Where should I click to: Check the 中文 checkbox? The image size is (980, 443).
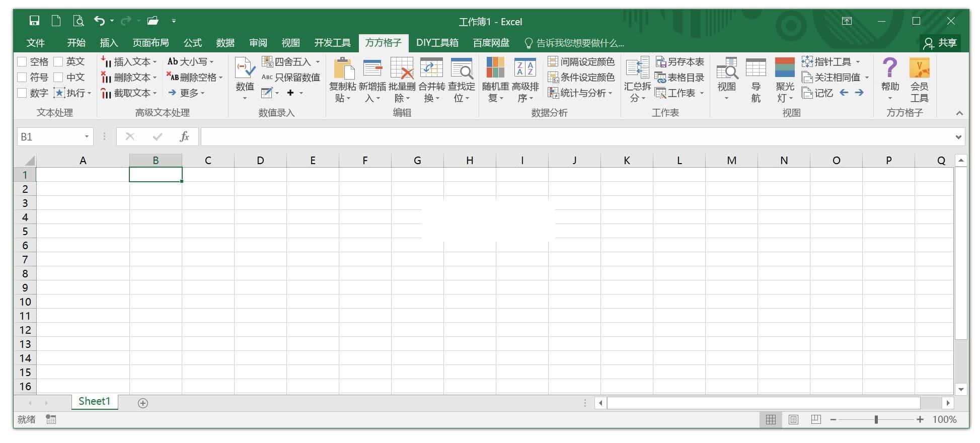point(58,78)
